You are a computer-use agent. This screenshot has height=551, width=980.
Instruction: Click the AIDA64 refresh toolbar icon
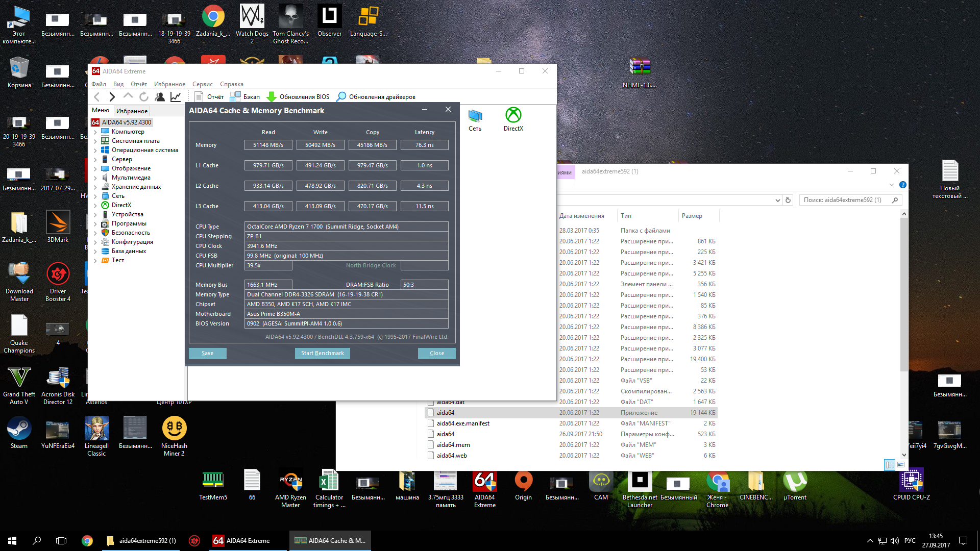(x=144, y=96)
